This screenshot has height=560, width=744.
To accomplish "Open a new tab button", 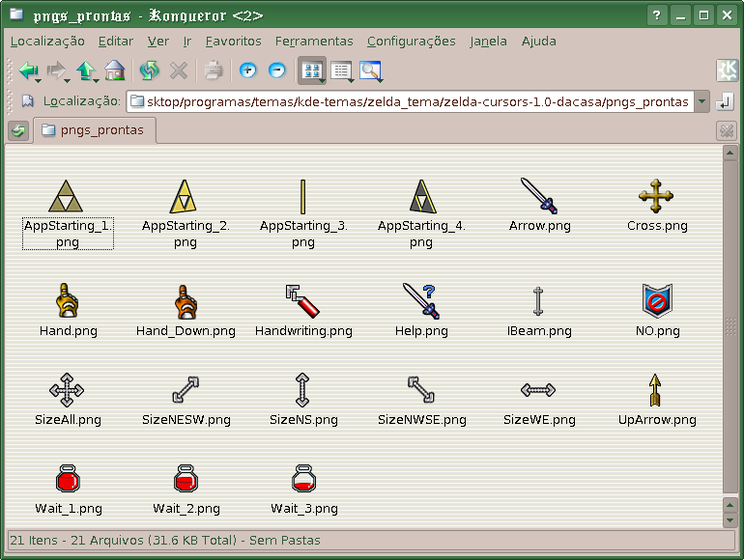I will pyautogui.click(x=18, y=130).
